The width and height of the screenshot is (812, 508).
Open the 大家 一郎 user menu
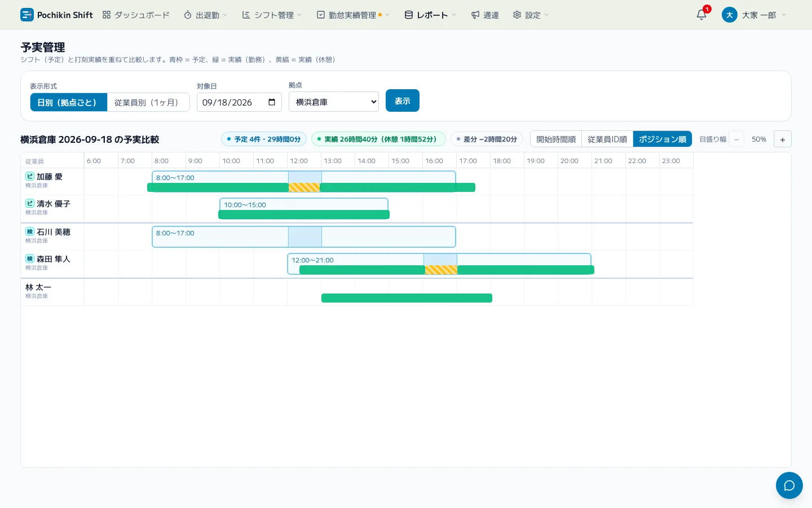pos(754,15)
